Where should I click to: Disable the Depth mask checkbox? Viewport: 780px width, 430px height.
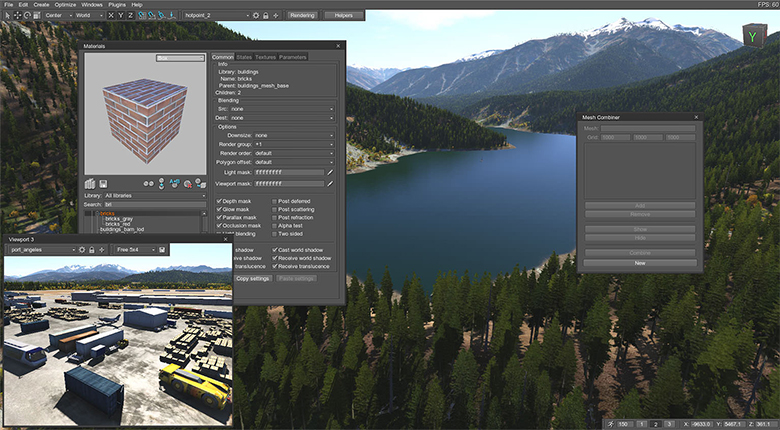(220, 201)
